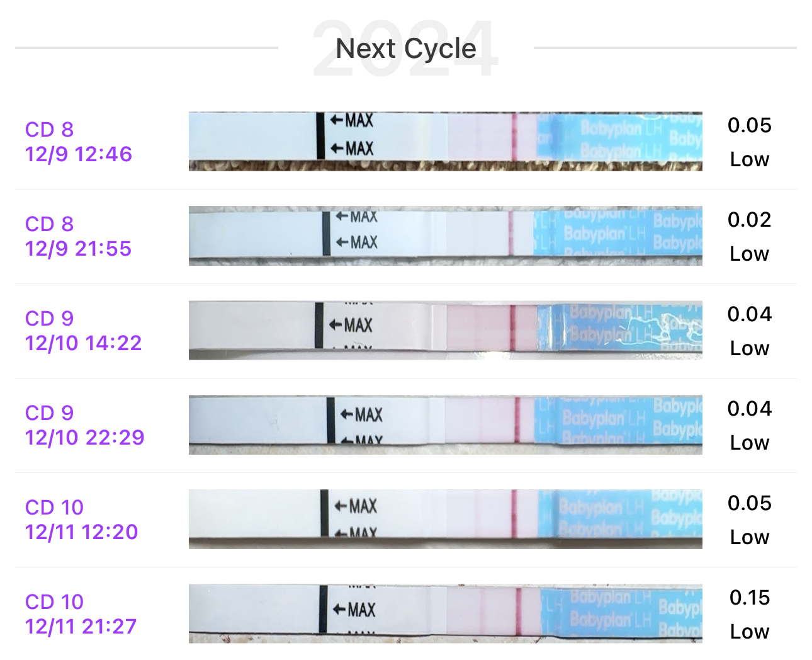Click the 0.05 ratio for 12/11 12:20

click(x=749, y=503)
